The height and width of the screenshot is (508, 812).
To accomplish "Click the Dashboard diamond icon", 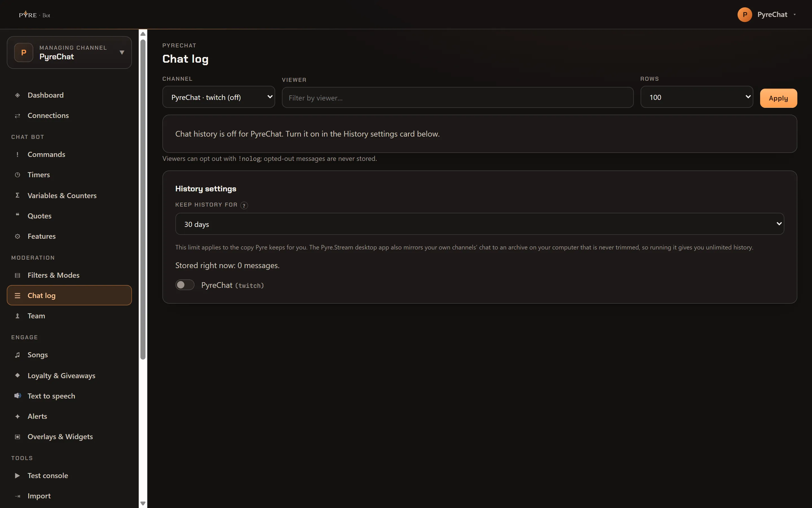I will (x=17, y=95).
